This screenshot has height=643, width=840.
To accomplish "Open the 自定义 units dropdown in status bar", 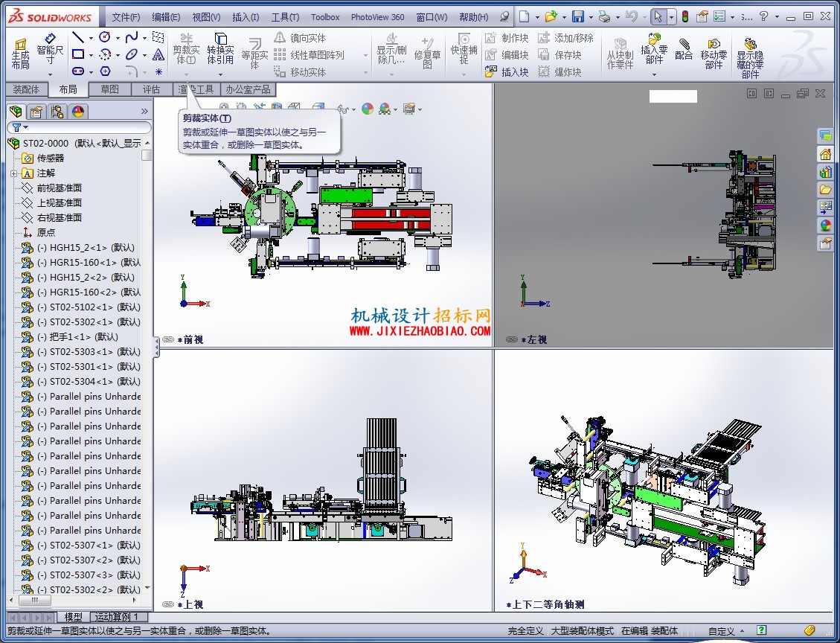I will pyautogui.click(x=726, y=631).
